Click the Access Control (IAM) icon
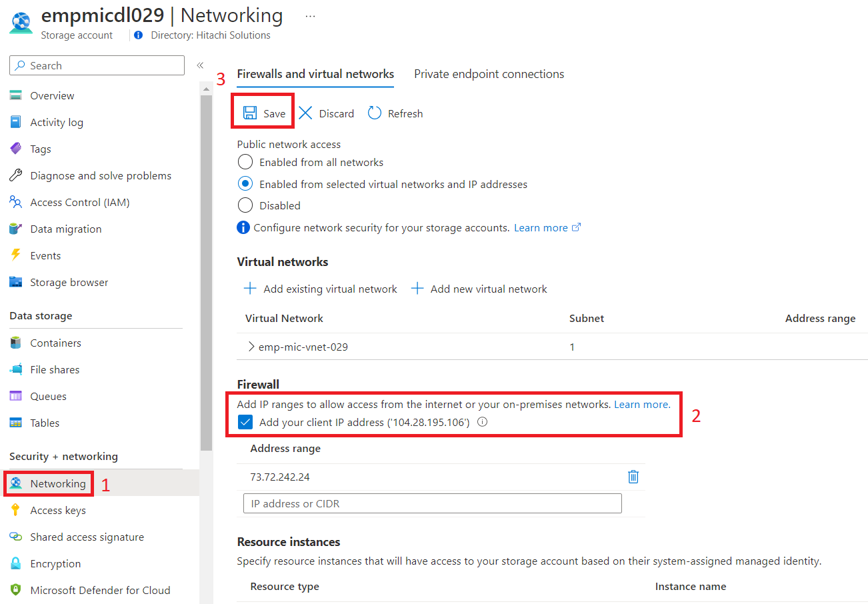 (16, 202)
